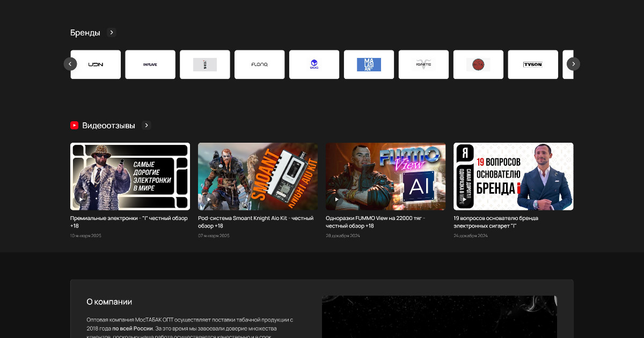Viewport: 644px width, 338px height.
Task: Click the date '24 декабря 2024'
Action: (471, 236)
